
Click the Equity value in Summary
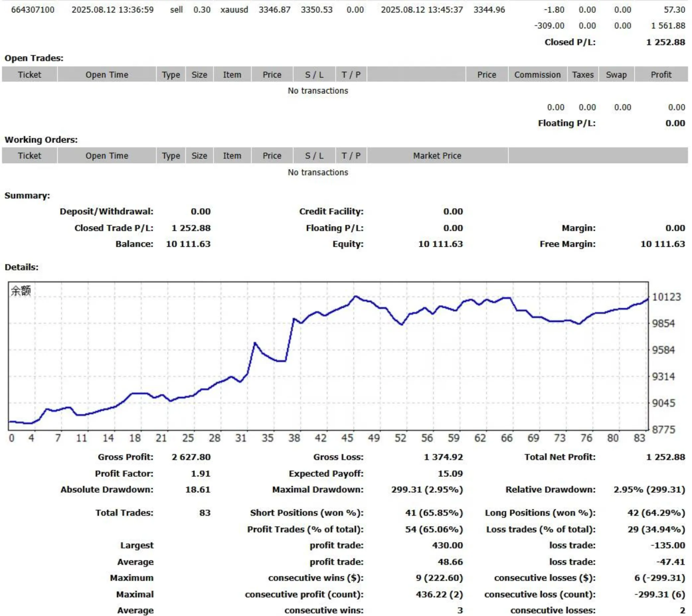click(x=440, y=244)
